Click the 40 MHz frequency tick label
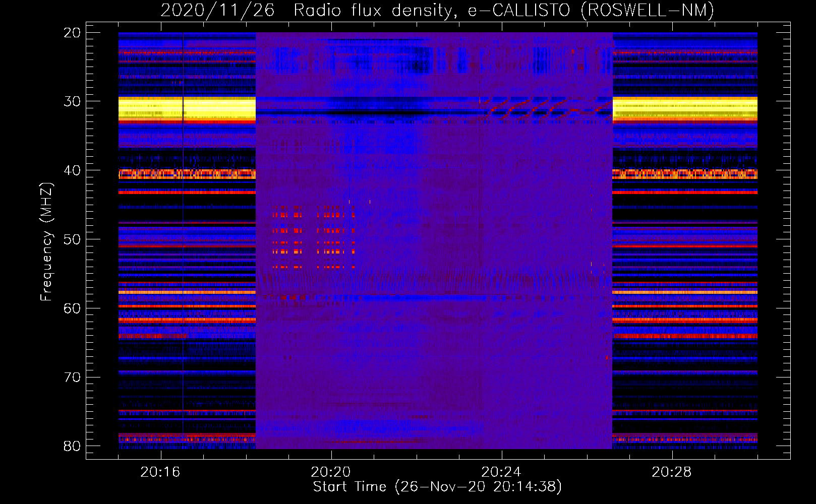816x504 pixels. point(72,170)
